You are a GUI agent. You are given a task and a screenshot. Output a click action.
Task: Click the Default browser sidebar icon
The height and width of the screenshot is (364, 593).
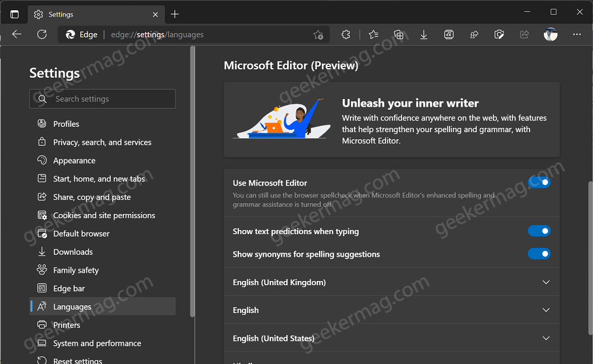(x=42, y=234)
